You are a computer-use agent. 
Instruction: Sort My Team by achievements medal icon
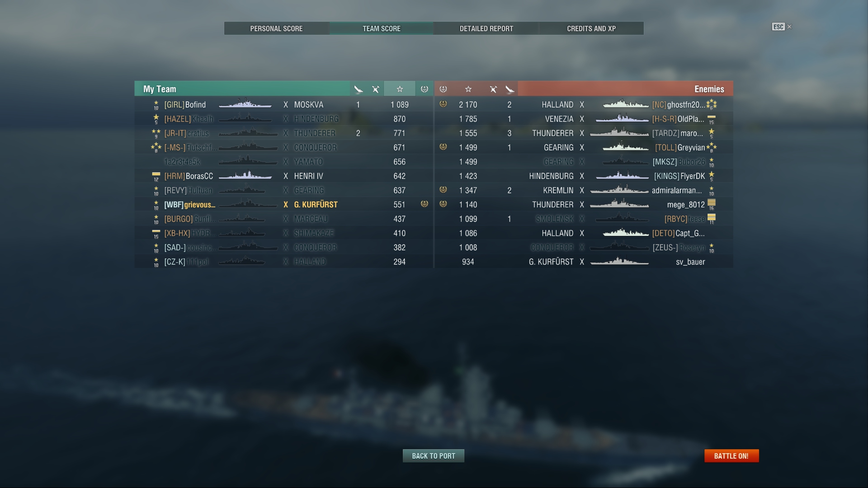425,89
